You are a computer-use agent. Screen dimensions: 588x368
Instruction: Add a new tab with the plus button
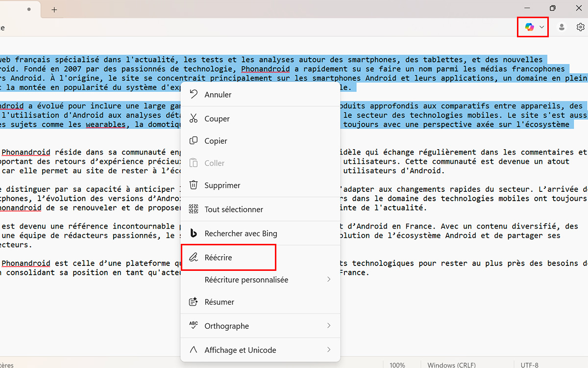pos(54,9)
